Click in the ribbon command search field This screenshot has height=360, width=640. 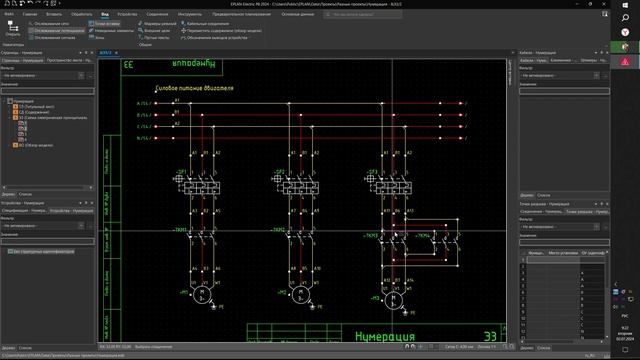pyautogui.click(x=363, y=14)
